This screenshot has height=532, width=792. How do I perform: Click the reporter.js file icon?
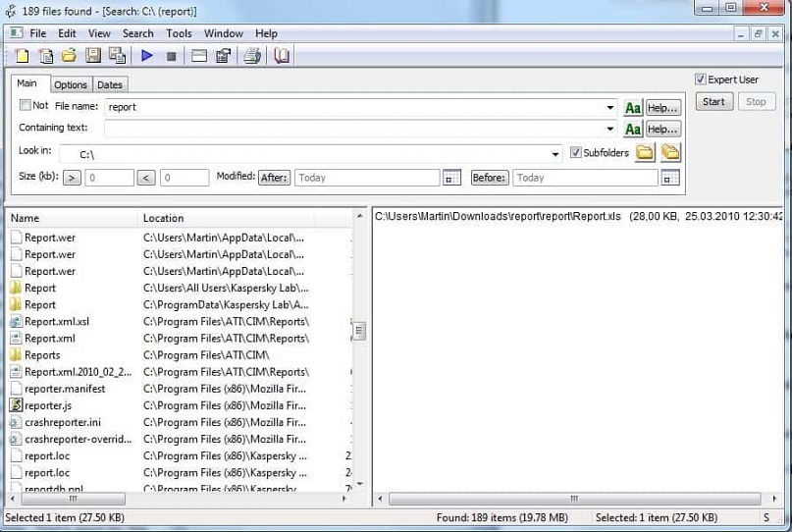pos(16,405)
